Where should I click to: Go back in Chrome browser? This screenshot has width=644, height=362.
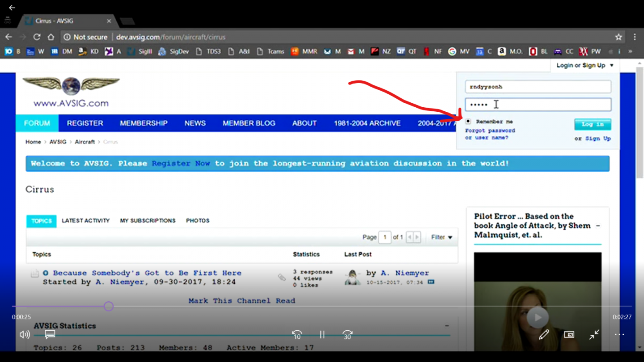pyautogui.click(x=8, y=37)
